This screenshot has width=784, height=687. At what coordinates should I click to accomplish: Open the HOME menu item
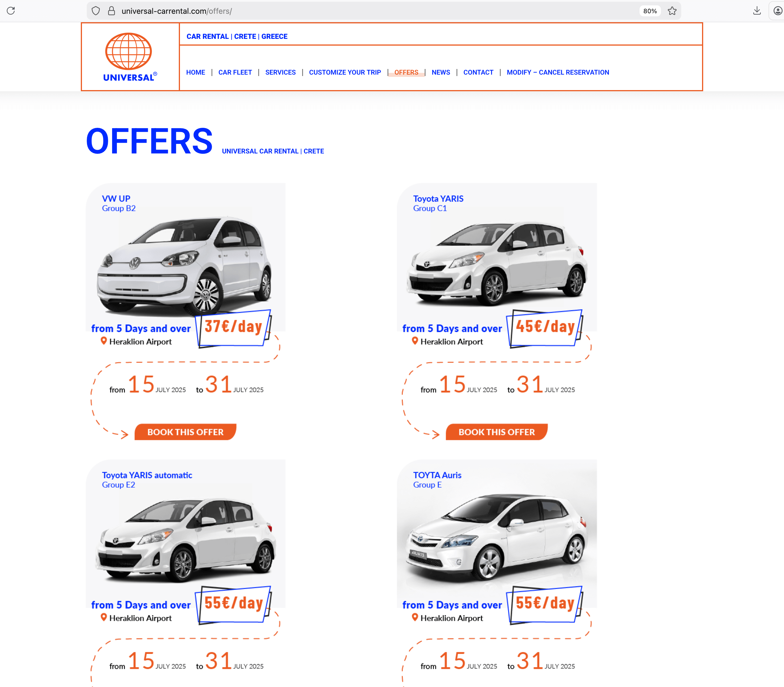(x=195, y=72)
